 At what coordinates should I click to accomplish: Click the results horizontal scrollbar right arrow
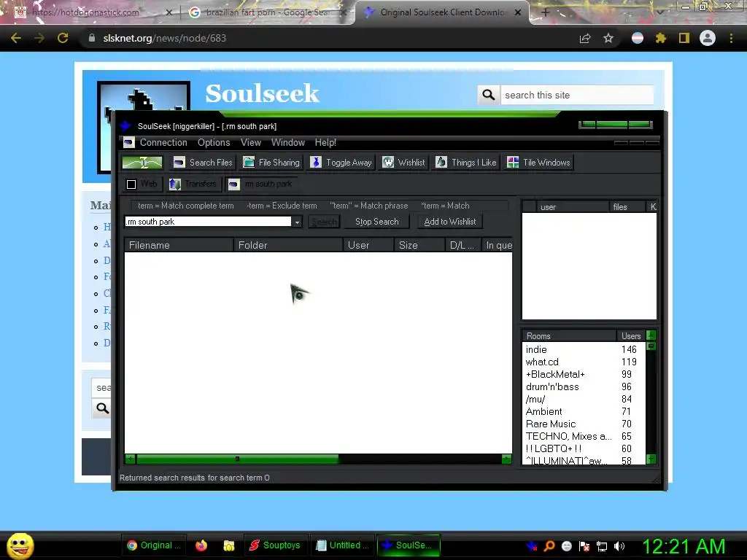(506, 459)
